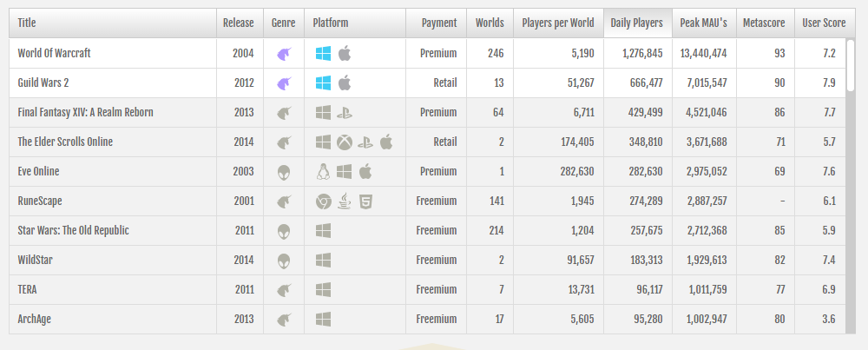
Task: Click the Chrome browser icon in the RuneScape row
Action: coord(323,201)
